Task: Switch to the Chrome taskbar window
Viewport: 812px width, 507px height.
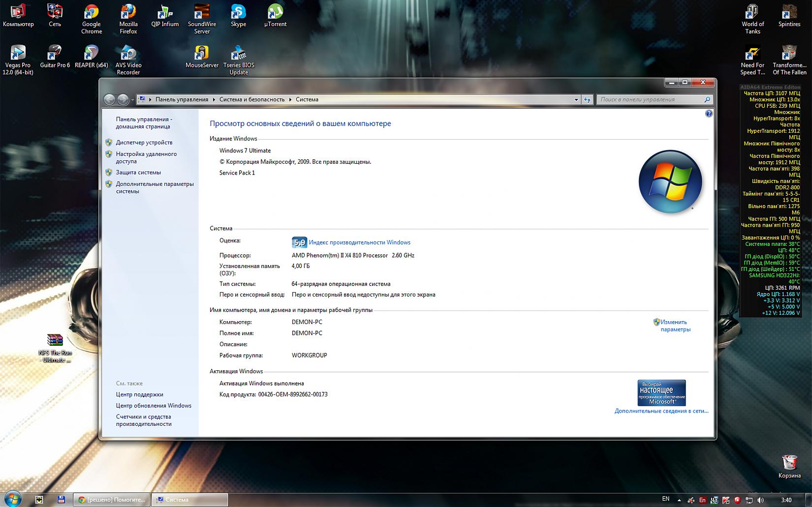Action: [x=112, y=500]
